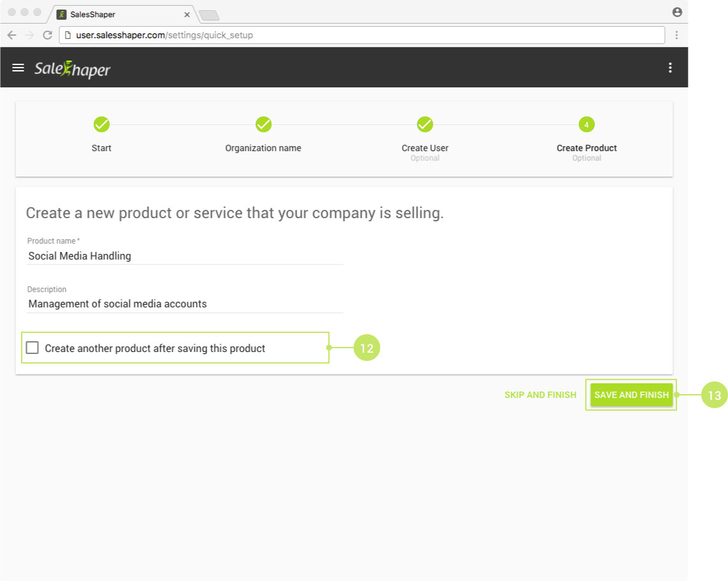The height and width of the screenshot is (581, 728).
Task: Click the Organization name step checkmark
Action: tap(263, 124)
